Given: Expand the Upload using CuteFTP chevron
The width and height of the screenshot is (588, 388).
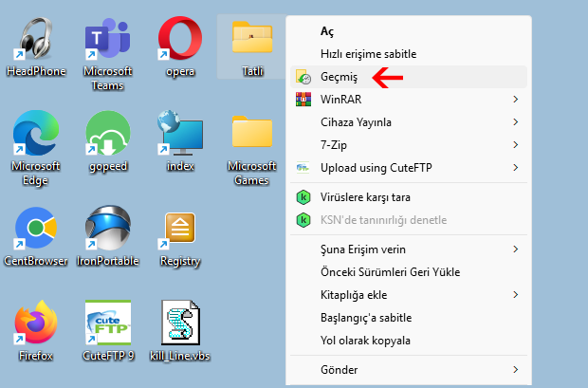Looking at the screenshot, I should click(x=516, y=168).
